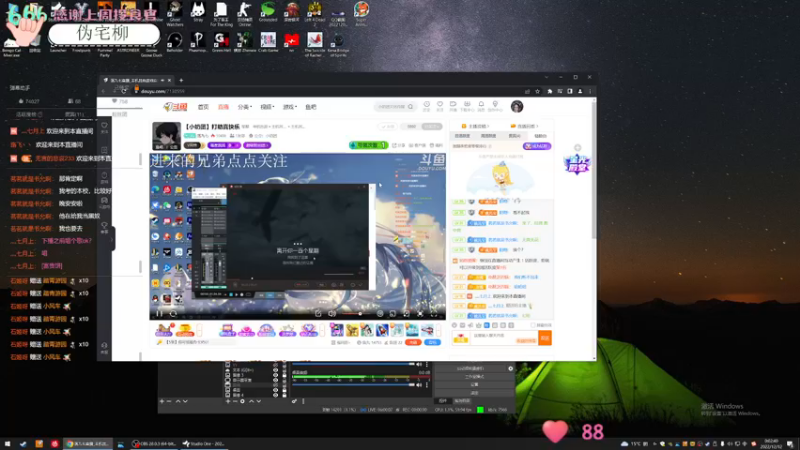Switch to OBS in the taskbar

point(154,444)
